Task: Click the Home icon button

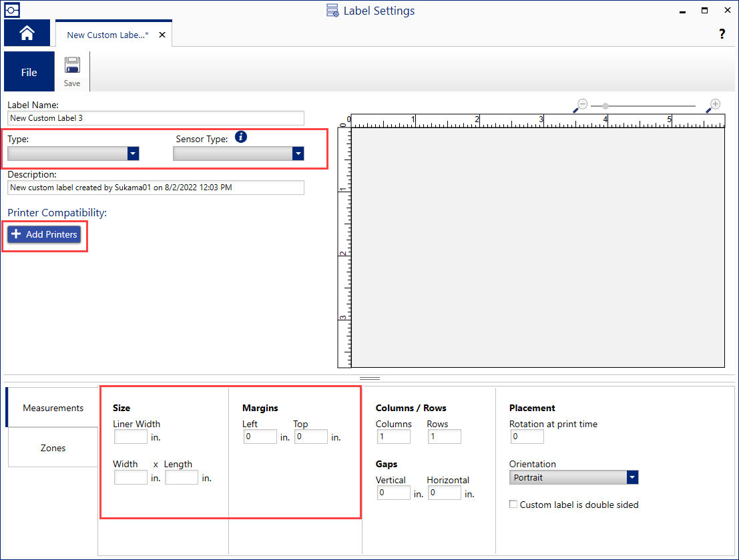Action: 27,33
